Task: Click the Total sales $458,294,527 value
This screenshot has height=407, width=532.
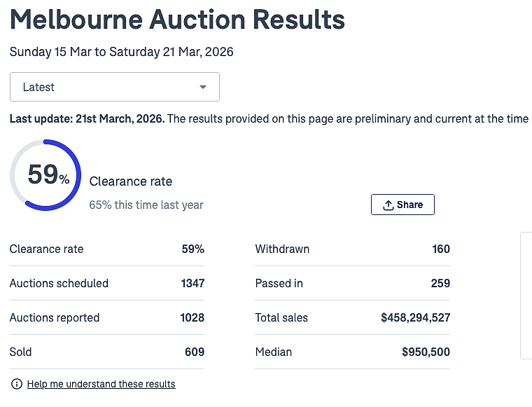Action: (415, 318)
